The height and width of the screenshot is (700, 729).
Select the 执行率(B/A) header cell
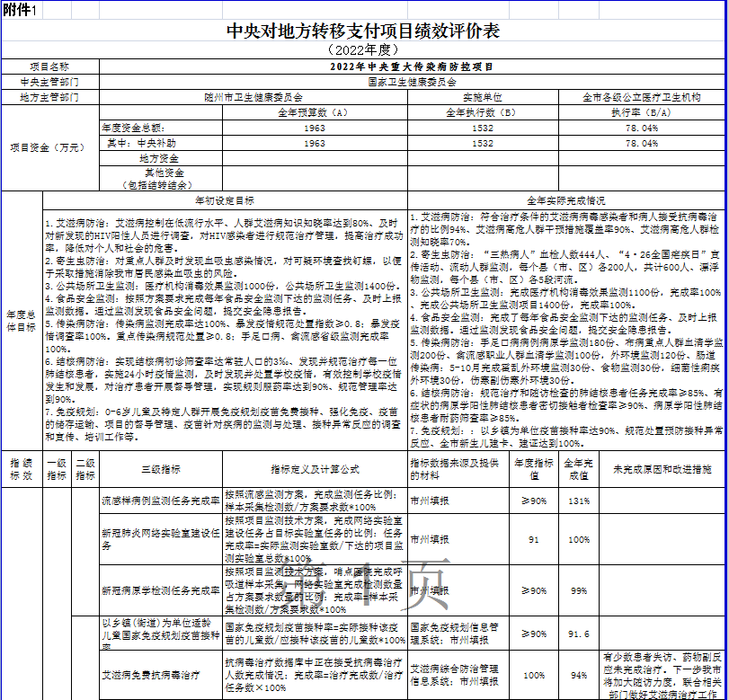(642, 112)
